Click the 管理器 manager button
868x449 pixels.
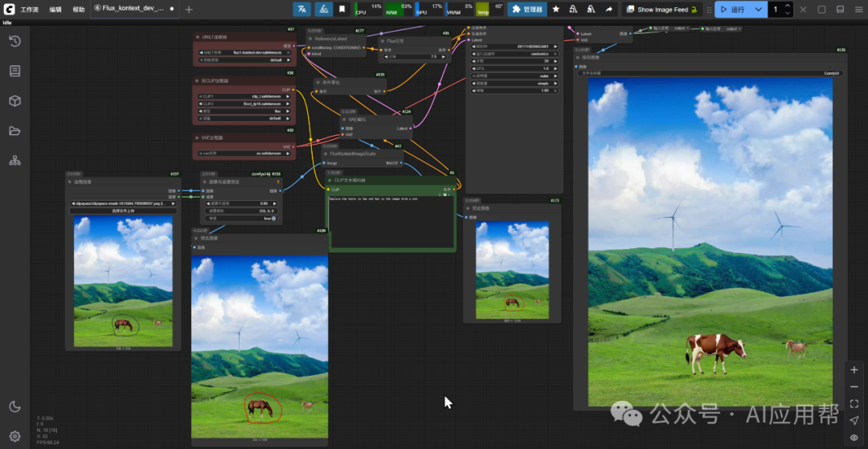point(527,10)
